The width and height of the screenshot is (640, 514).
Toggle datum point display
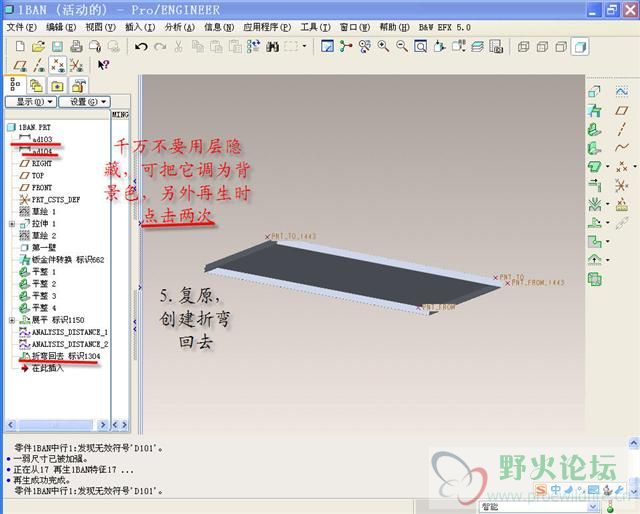58,65
